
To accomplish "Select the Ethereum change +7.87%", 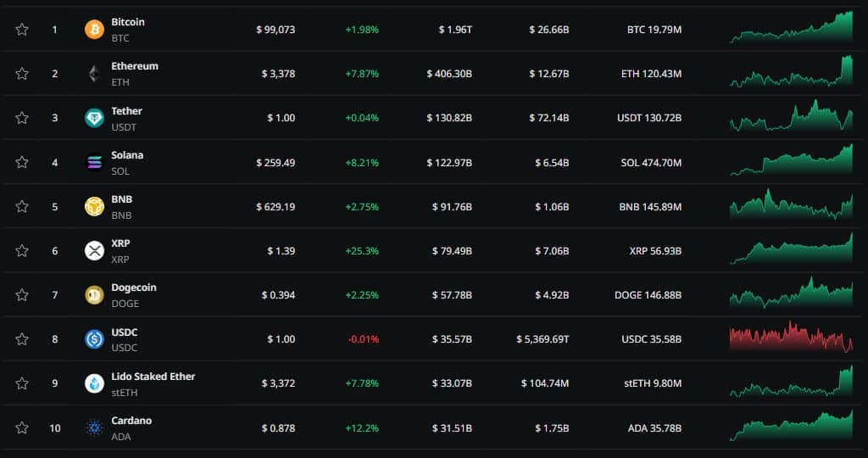I will pos(362,74).
